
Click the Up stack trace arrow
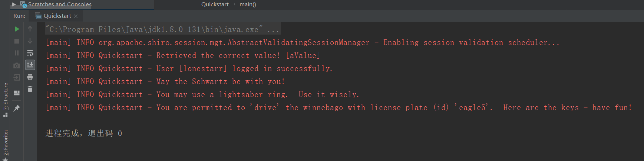[x=30, y=29]
